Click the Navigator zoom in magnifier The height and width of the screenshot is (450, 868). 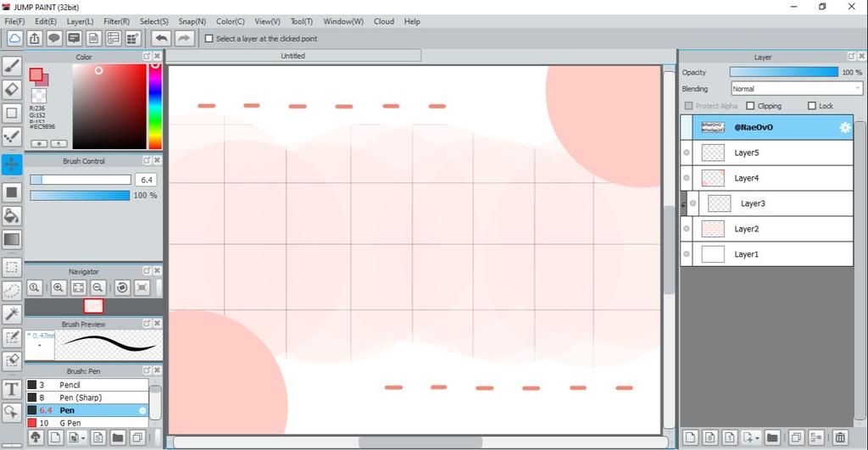(58, 287)
